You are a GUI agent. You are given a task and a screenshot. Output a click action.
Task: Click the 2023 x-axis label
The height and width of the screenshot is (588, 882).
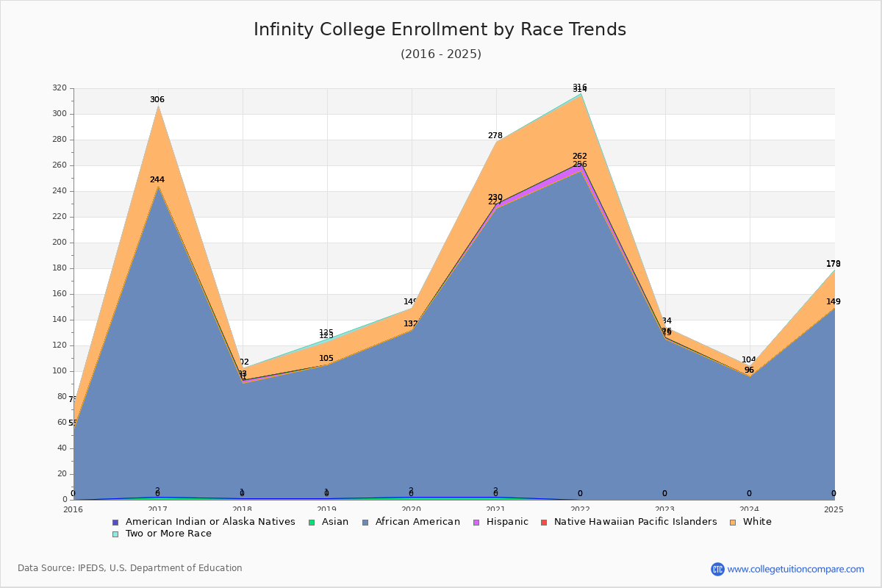664,509
